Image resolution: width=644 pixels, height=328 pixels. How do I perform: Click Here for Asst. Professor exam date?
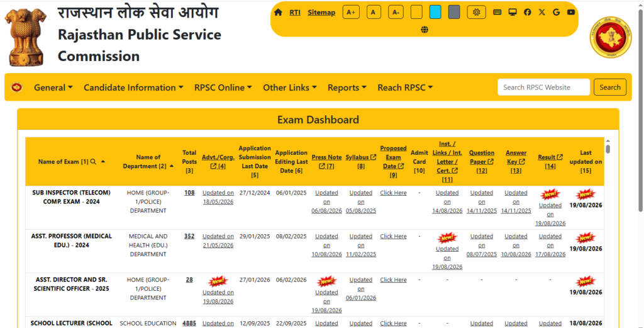[393, 236]
